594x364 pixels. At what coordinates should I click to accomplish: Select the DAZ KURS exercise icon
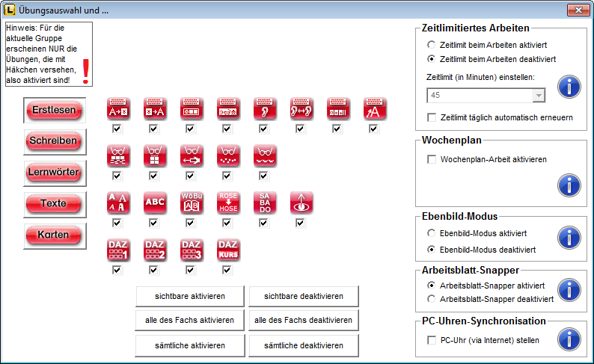(228, 250)
